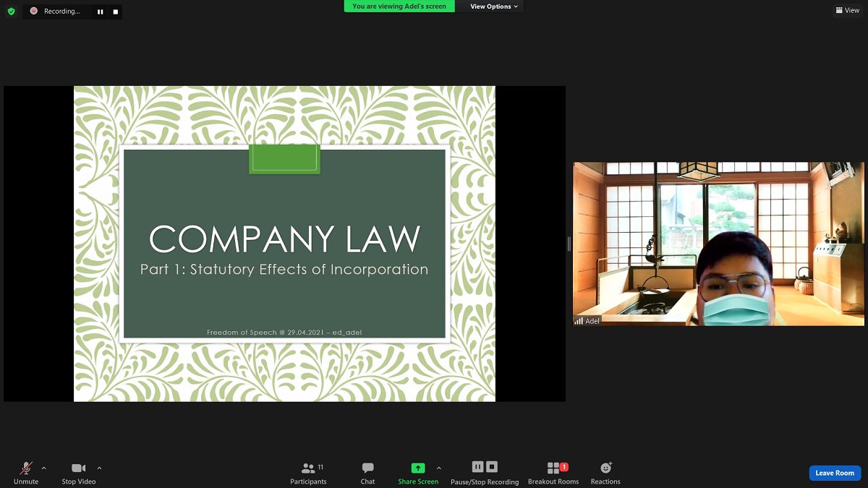The height and width of the screenshot is (488, 868).
Task: Click the "You are viewing Adel's screen" banner
Action: click(x=399, y=7)
